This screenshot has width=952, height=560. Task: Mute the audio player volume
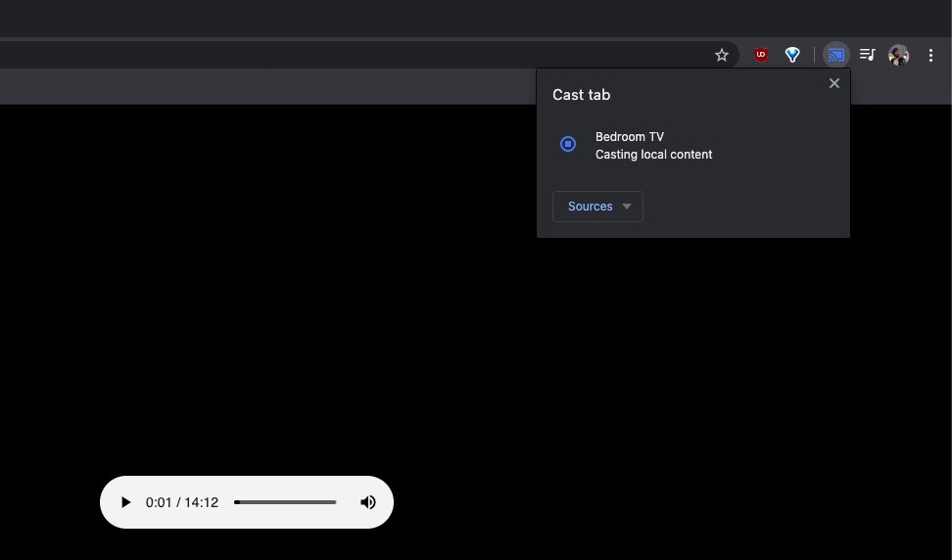click(368, 502)
